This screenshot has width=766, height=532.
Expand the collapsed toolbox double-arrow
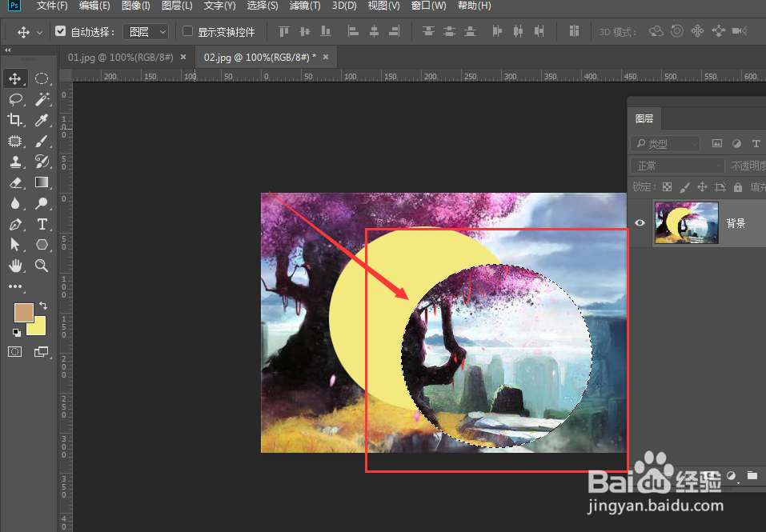pyautogui.click(x=7, y=50)
